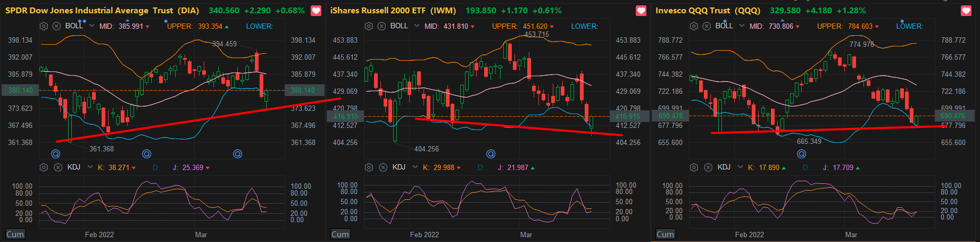Viewport: 980px width, 242px height.
Task: Click the Cum button under DIA chart
Action: pyautogui.click(x=15, y=235)
